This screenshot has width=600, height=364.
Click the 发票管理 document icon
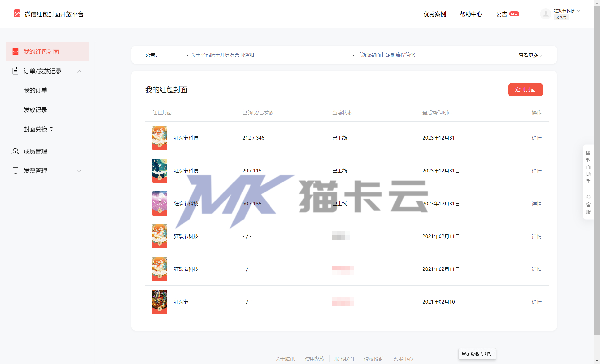pyautogui.click(x=15, y=171)
